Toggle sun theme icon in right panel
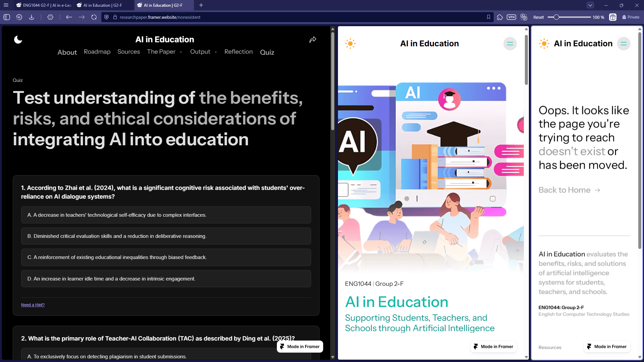Image resolution: width=644 pixels, height=362 pixels. pyautogui.click(x=544, y=44)
